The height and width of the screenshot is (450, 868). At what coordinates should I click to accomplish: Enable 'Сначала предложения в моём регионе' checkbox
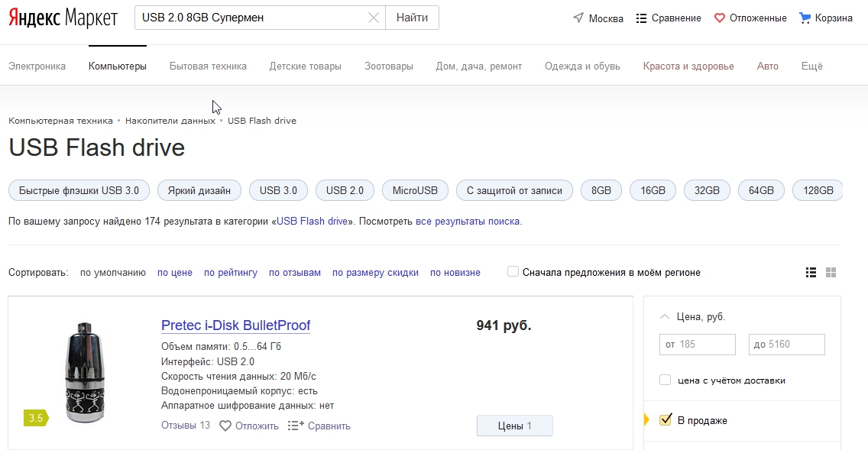pyautogui.click(x=513, y=272)
